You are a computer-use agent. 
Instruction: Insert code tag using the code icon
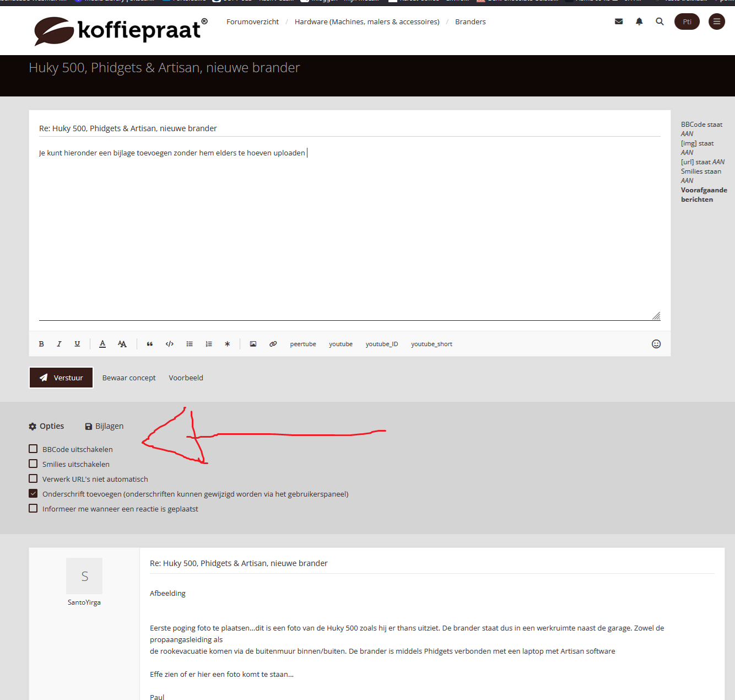tap(170, 344)
